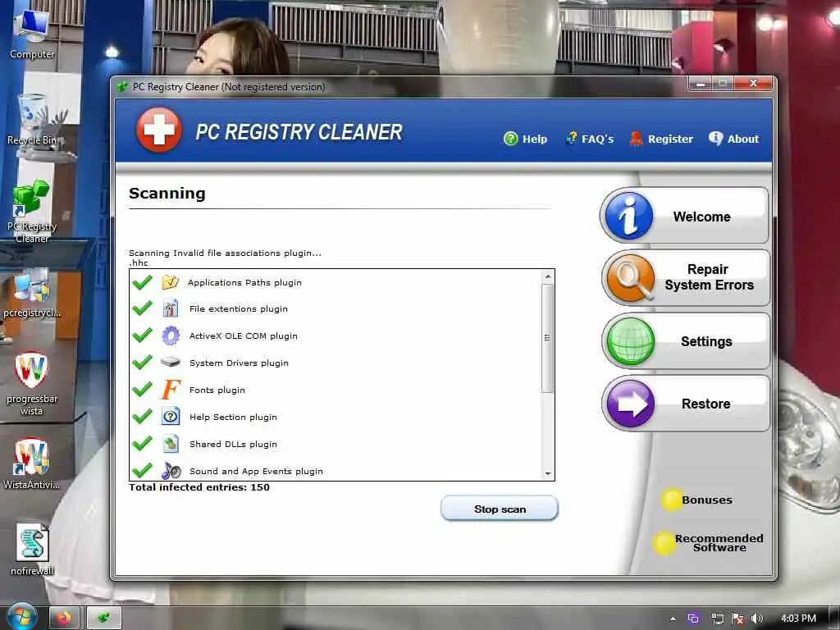Click PC Registry Cleaner taskbar button
Viewport: 840px width, 630px height.
click(x=104, y=618)
